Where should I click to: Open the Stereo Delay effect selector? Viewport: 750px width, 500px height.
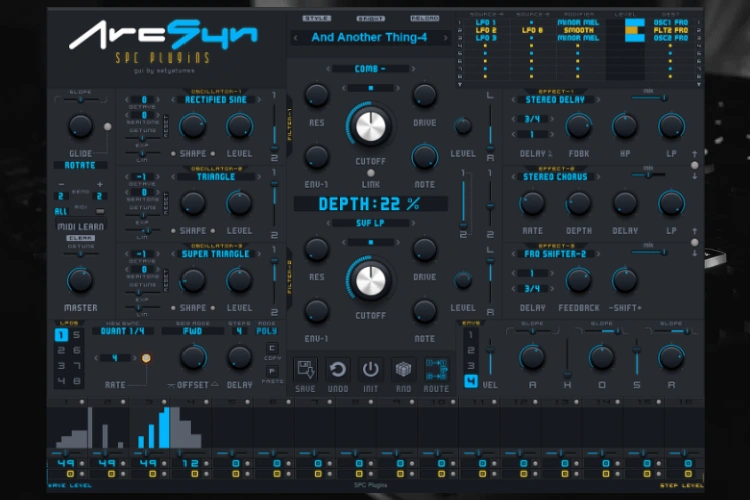pos(555,100)
